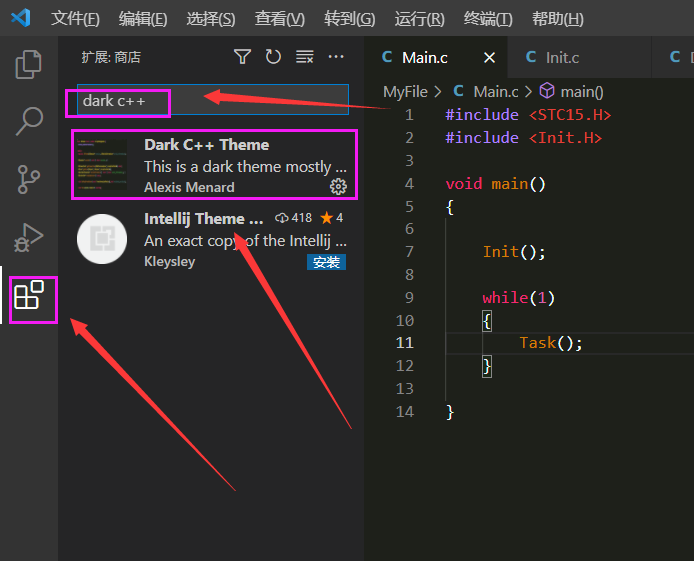The image size is (694, 561).
Task: Focus the extension search box
Action: click(213, 100)
